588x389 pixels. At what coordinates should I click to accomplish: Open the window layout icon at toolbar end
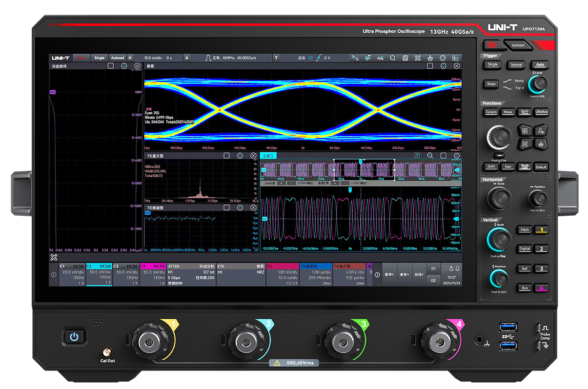[455, 58]
